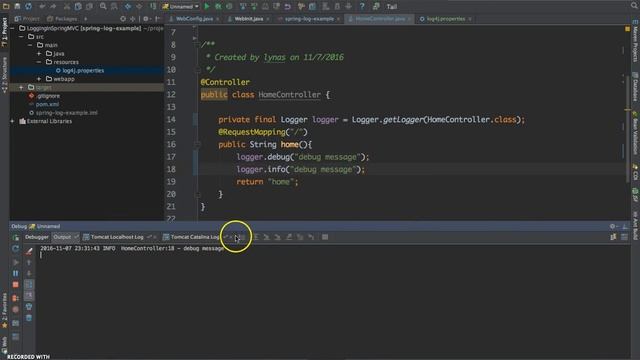640x360 pixels.
Task: Click the Redo arrow in top toolbar
Action: tap(53, 6)
